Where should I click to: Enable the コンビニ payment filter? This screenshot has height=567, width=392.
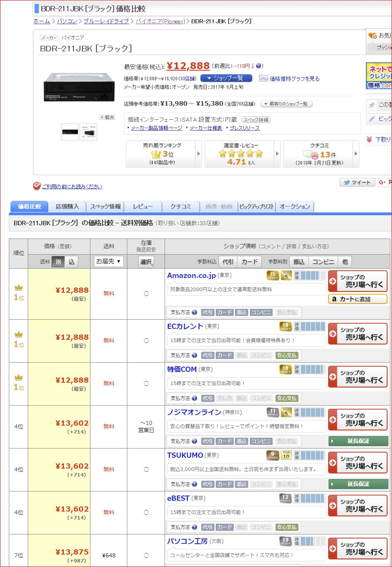click(x=323, y=262)
